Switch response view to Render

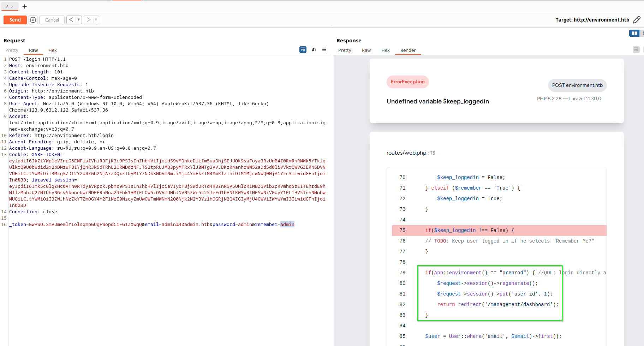pyautogui.click(x=408, y=50)
